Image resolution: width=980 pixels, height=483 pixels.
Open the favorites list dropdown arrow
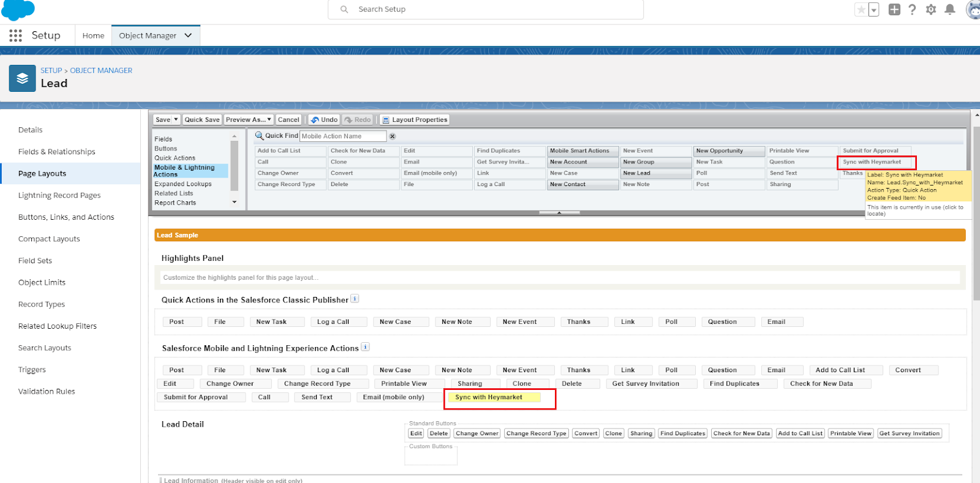[874, 9]
